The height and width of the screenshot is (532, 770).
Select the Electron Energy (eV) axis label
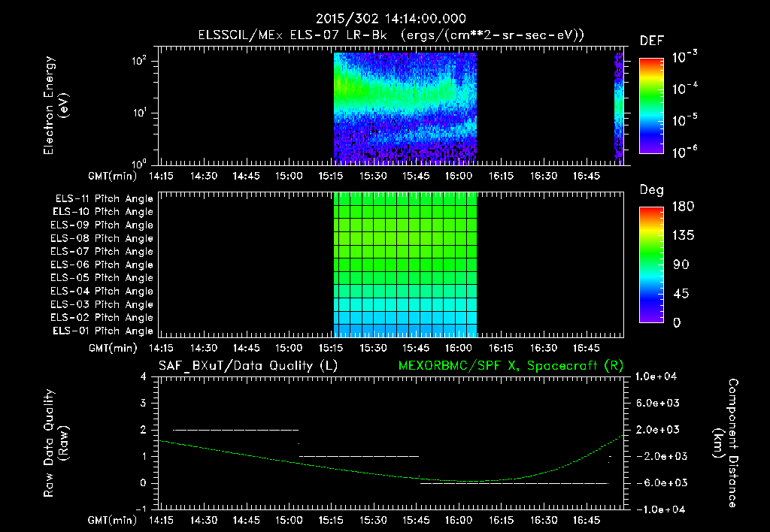tap(56, 105)
